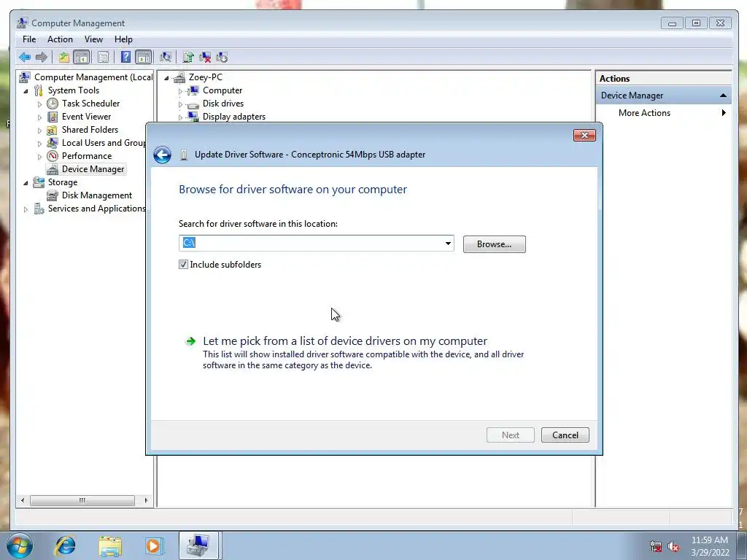Click the Scan for hardware changes icon

pyautogui.click(x=166, y=58)
